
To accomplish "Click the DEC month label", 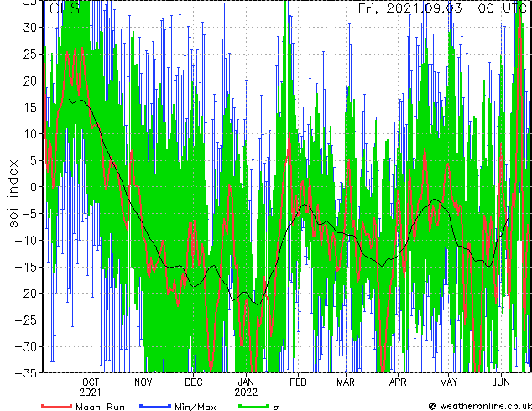I will pyautogui.click(x=193, y=382).
